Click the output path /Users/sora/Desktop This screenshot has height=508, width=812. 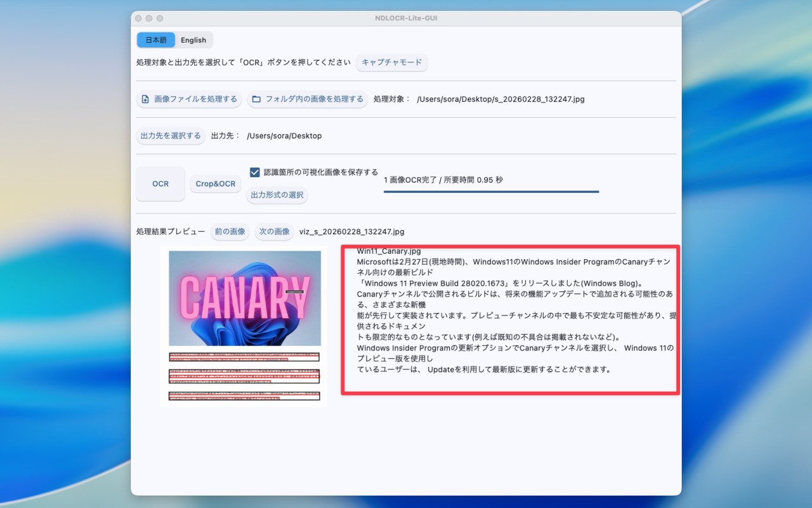point(284,136)
